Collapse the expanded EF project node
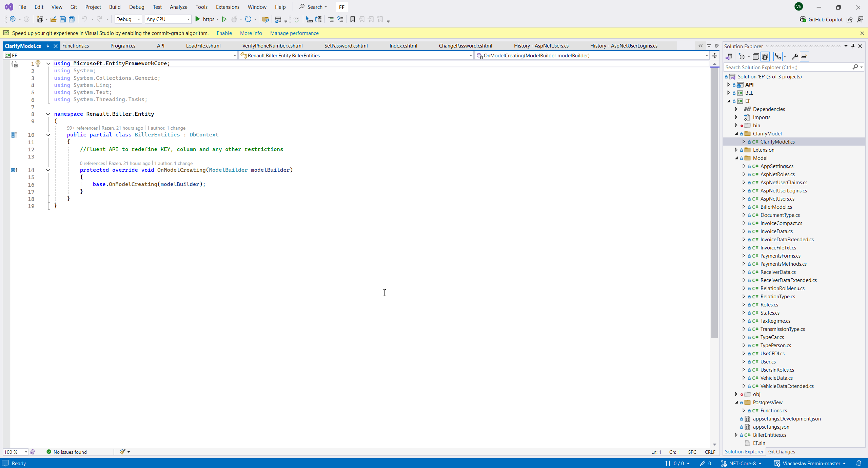Screen dimensions: 868x468 (x=729, y=101)
